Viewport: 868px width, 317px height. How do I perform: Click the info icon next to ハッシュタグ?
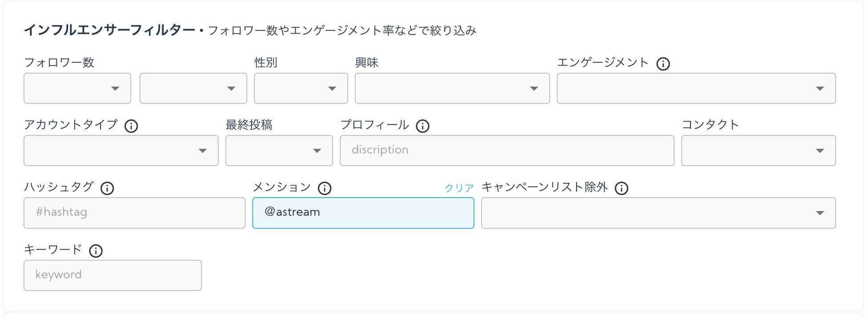click(107, 188)
